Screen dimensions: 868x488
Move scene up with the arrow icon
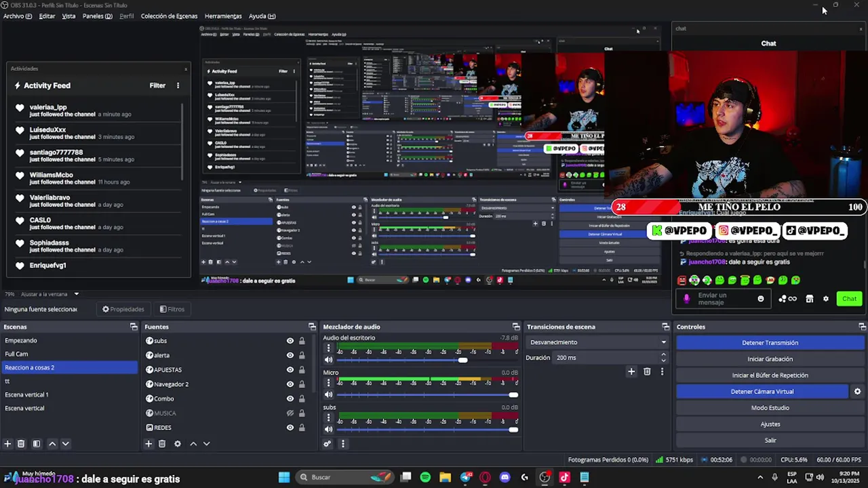[x=52, y=444]
